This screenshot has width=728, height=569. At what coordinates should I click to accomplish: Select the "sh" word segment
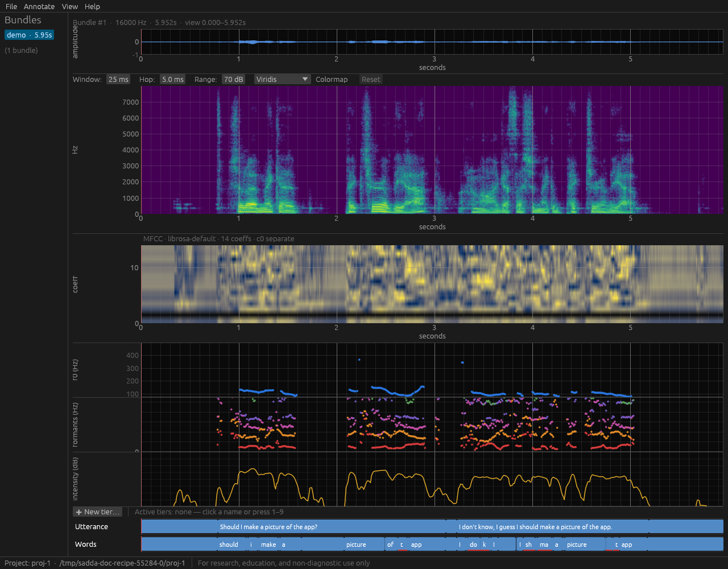[x=530, y=545]
